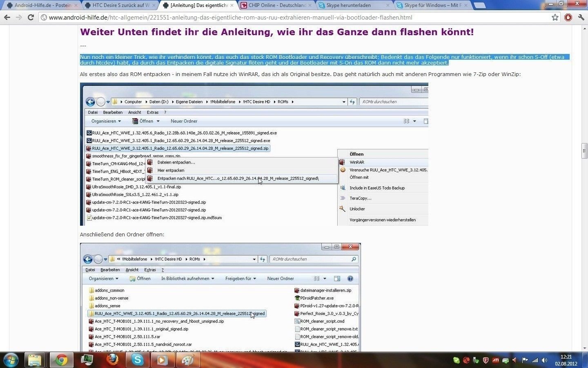
Task: Click 'Öffnen' with WinRAR icon in first screenshot
Action: click(x=146, y=121)
